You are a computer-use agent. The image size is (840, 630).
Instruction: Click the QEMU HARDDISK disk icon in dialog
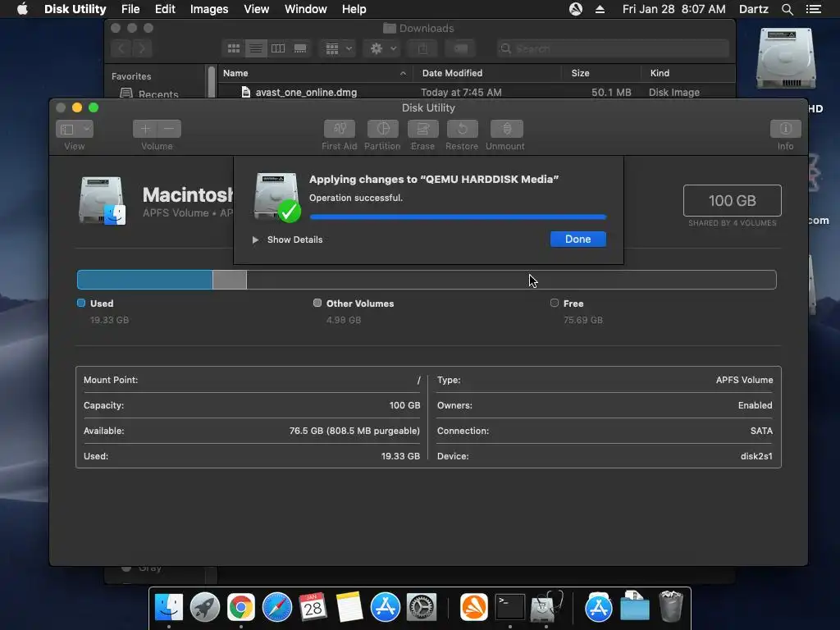click(x=276, y=196)
